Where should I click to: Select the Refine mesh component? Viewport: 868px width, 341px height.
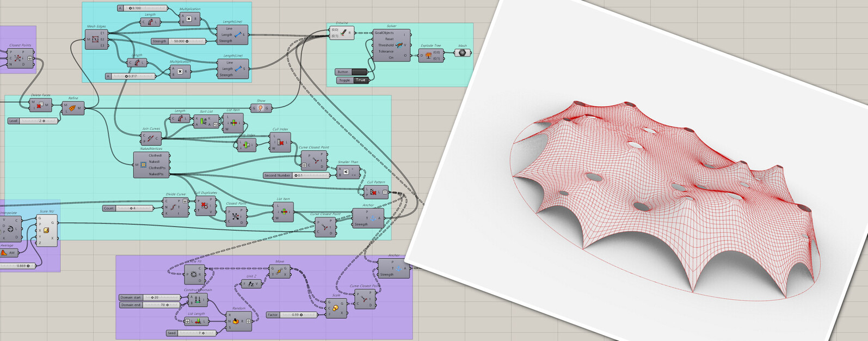(x=73, y=108)
